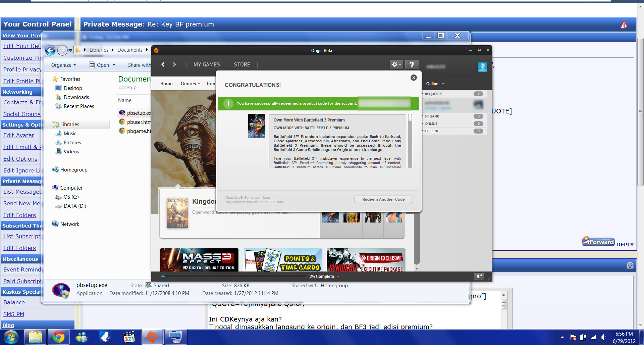Select Desktop in Explorer favorites
Image resolution: width=644 pixels, height=345 pixels.
coord(69,88)
